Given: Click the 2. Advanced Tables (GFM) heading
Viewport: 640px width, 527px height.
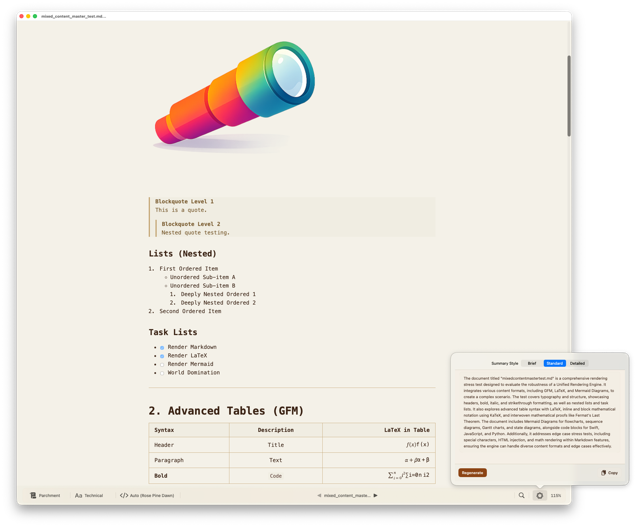Looking at the screenshot, I should tap(226, 411).
